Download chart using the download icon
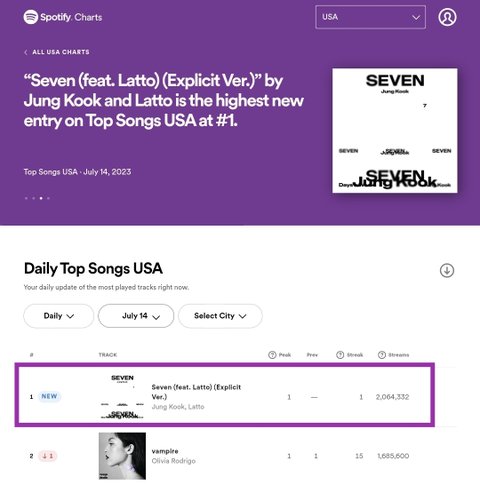The image size is (480, 485). pos(447,270)
